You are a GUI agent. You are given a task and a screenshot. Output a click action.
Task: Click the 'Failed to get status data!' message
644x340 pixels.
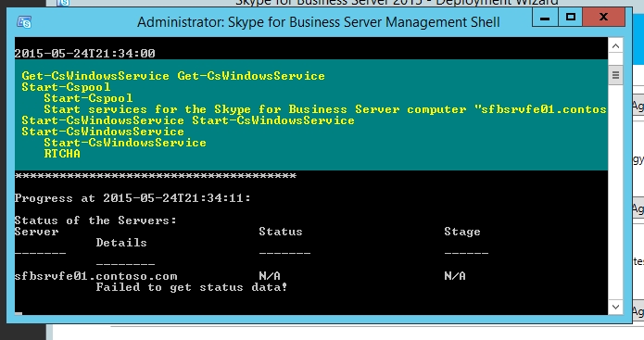(x=192, y=287)
